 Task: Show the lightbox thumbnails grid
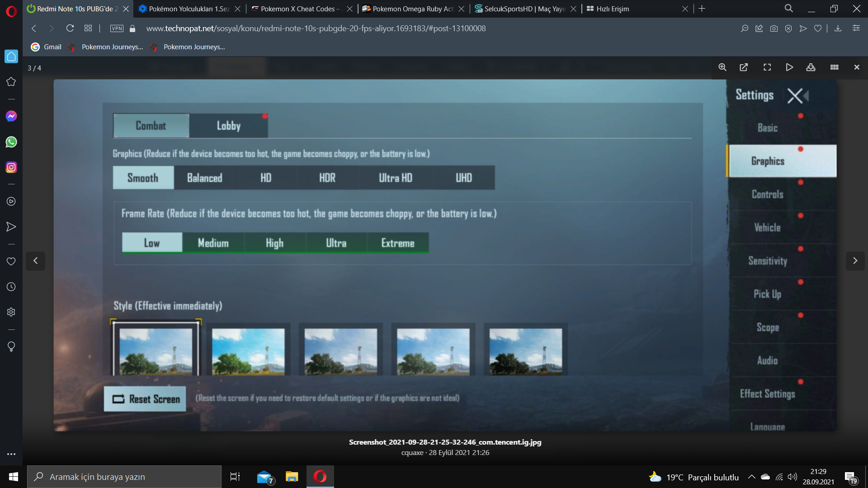(835, 67)
